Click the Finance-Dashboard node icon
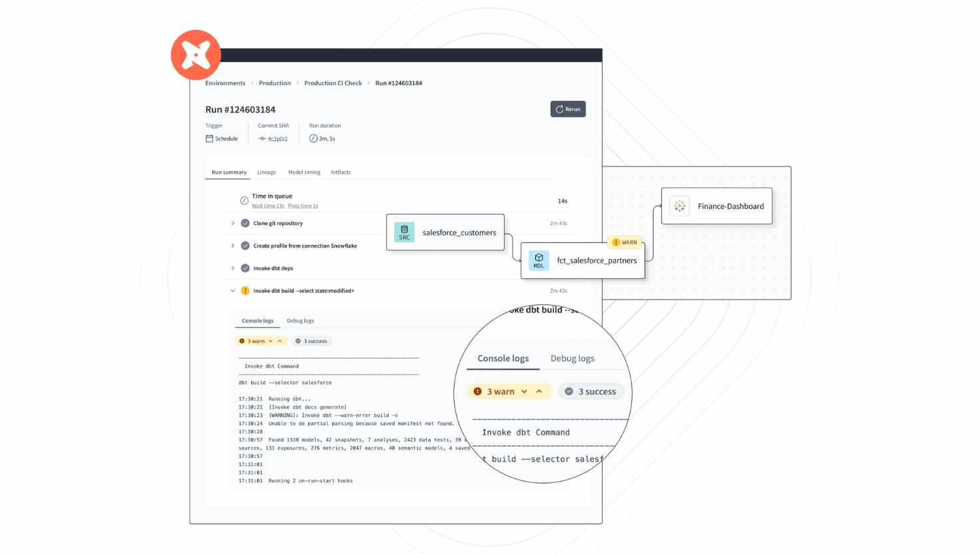 (680, 206)
